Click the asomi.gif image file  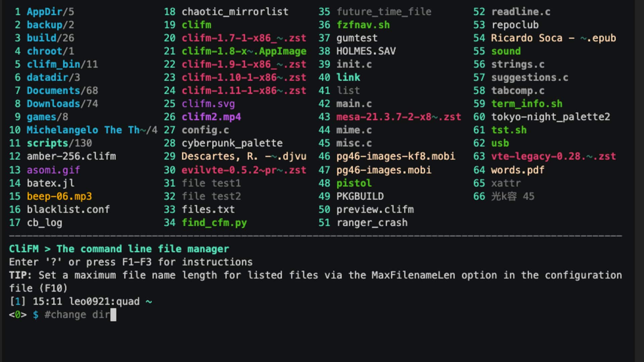point(53,170)
